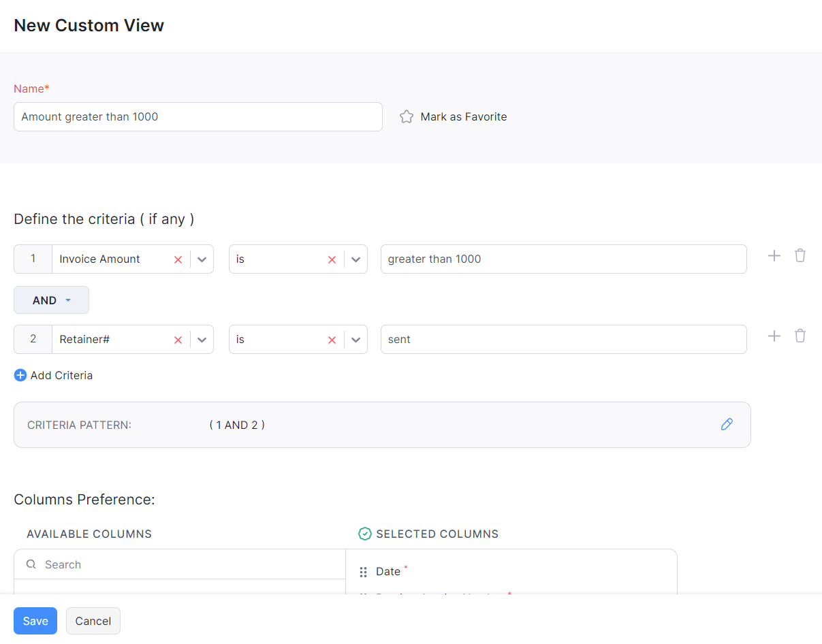Viewport: 822px width, 644px height.
Task: Toggle the Mark as Favorite star
Action: click(407, 116)
